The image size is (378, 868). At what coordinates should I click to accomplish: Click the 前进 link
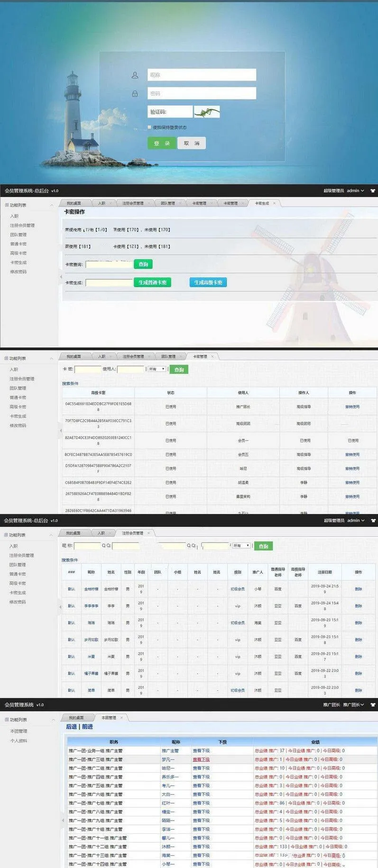87,726
